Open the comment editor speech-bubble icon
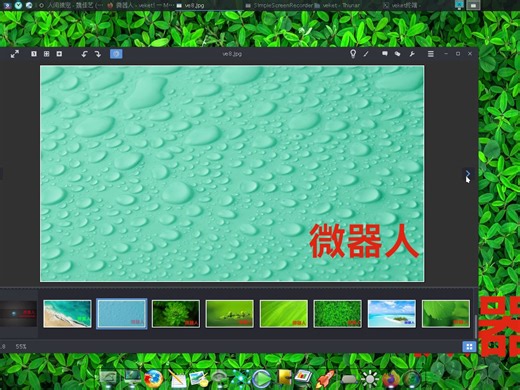The height and width of the screenshot is (390, 520). (385, 54)
